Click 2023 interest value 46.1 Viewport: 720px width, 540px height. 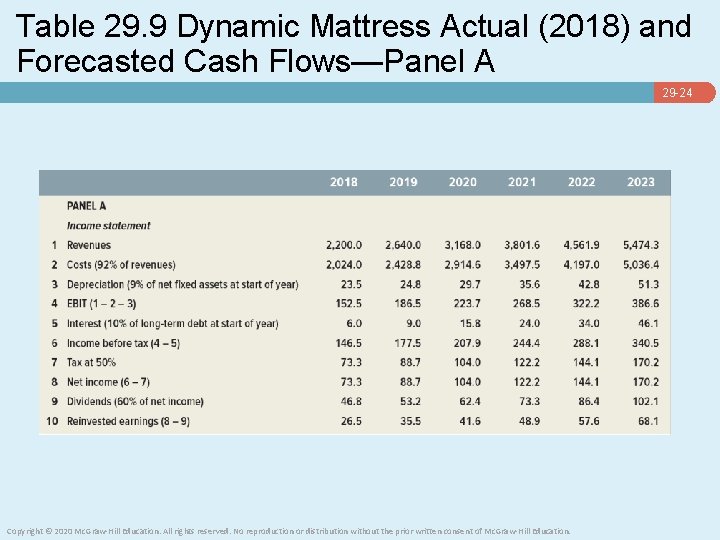point(648,324)
